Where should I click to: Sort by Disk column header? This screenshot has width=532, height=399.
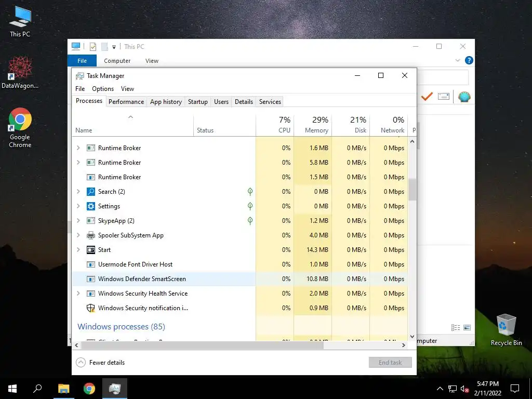coord(351,125)
